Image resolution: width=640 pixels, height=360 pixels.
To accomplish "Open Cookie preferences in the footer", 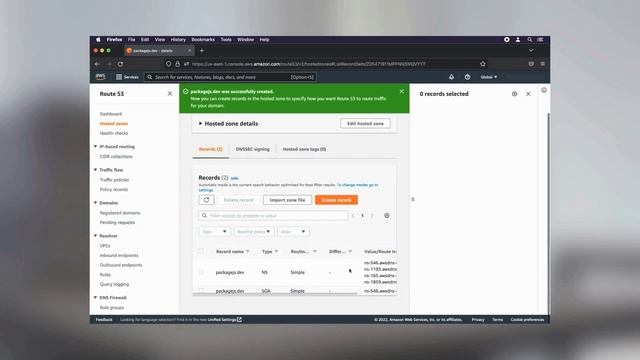I will (527, 320).
